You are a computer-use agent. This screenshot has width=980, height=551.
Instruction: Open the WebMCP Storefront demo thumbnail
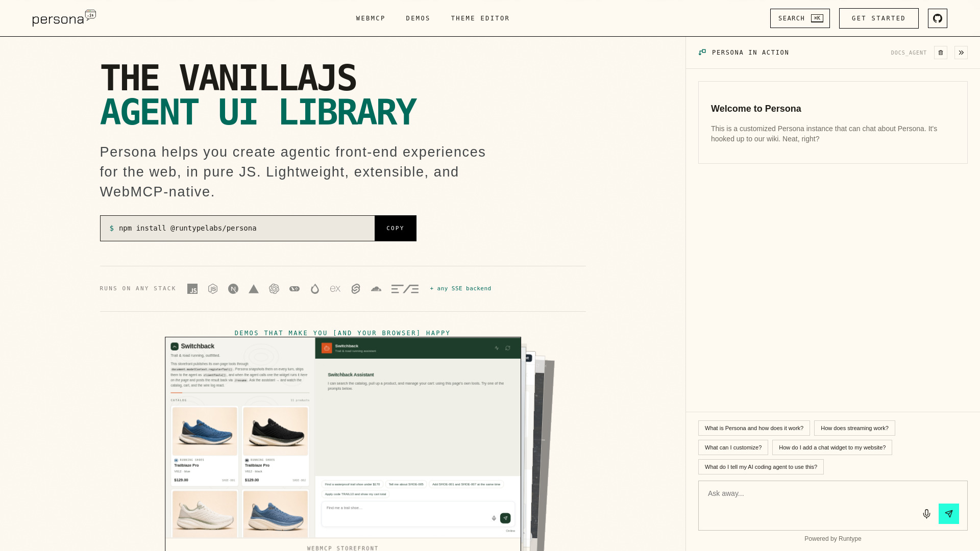pos(343,443)
